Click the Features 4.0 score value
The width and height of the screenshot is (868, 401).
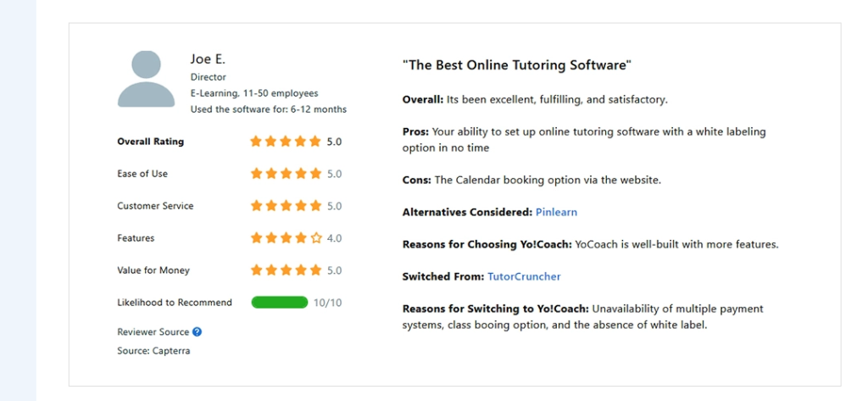pos(334,238)
